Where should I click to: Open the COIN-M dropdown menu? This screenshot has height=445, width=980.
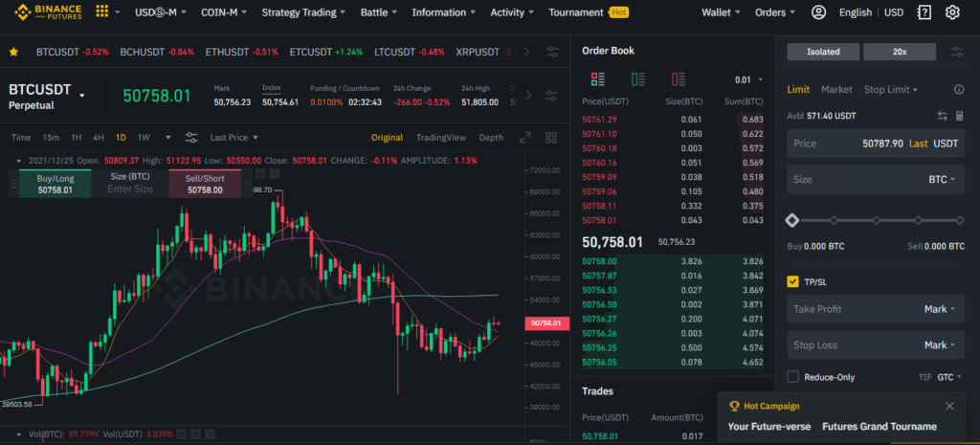click(x=224, y=11)
